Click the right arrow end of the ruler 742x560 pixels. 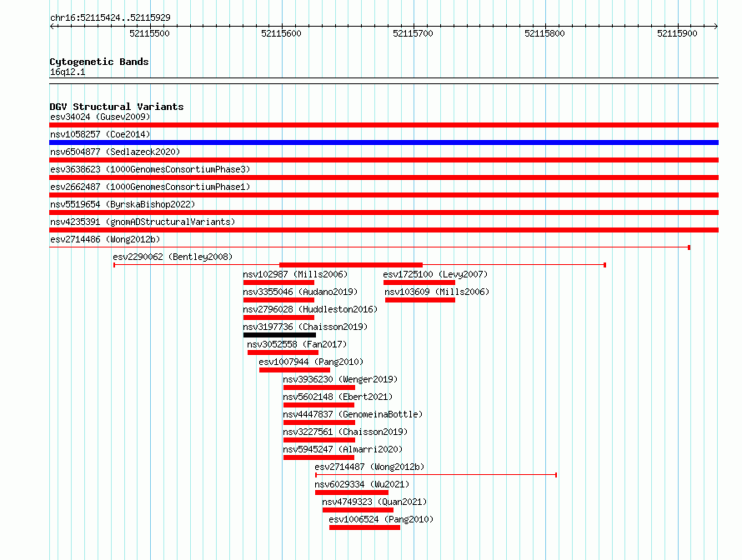coord(716,26)
